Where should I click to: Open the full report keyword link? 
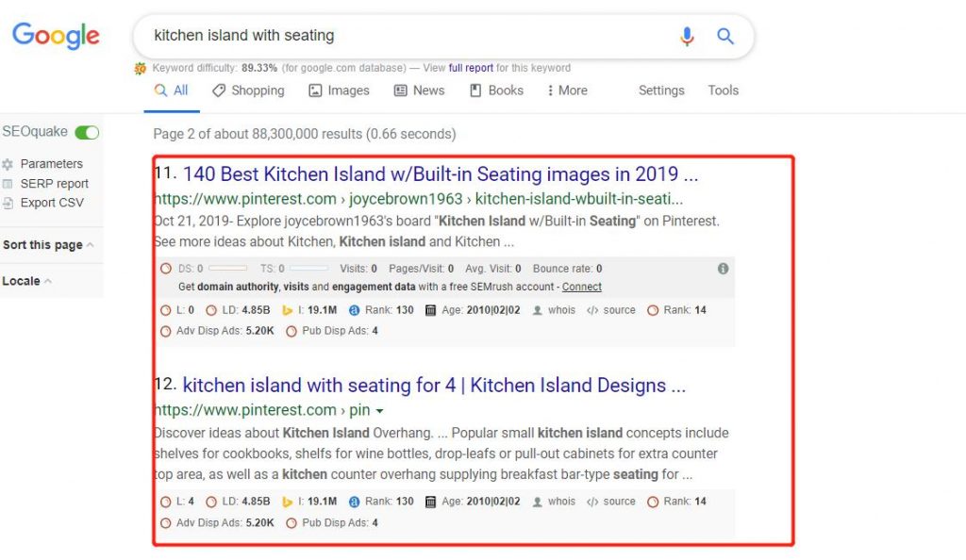click(471, 68)
